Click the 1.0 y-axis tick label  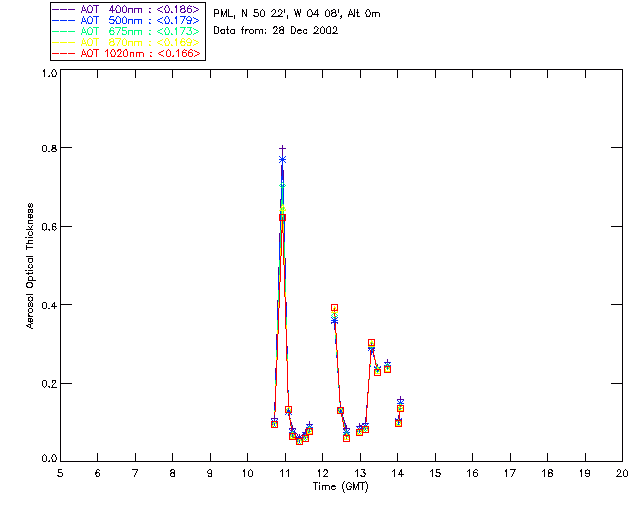tap(49, 73)
